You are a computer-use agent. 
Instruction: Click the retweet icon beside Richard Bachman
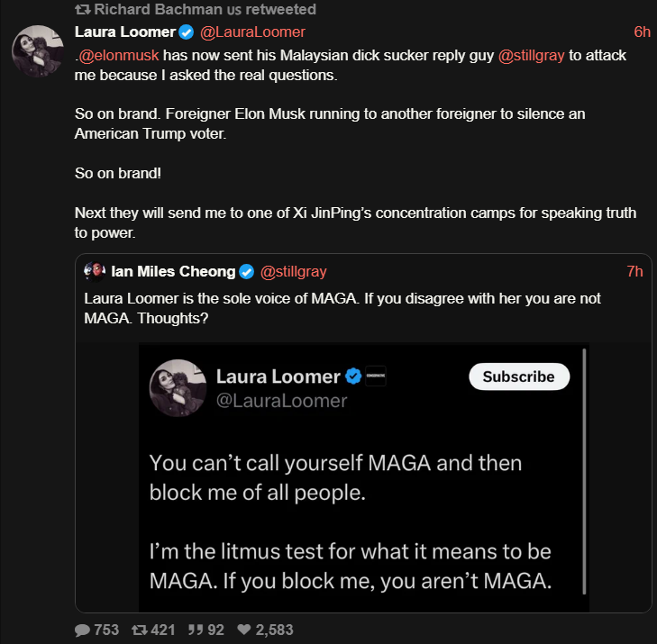pos(83,10)
